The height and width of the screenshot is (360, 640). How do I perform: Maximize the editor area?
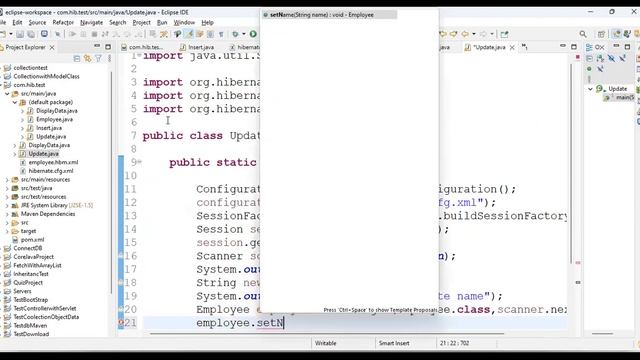tap(574, 47)
